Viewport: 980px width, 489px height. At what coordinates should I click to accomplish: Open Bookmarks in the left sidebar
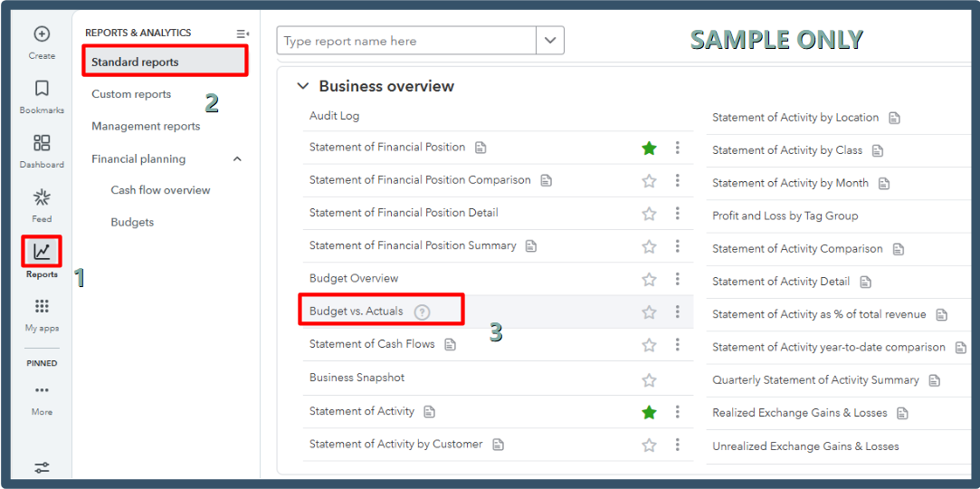pyautogui.click(x=42, y=89)
